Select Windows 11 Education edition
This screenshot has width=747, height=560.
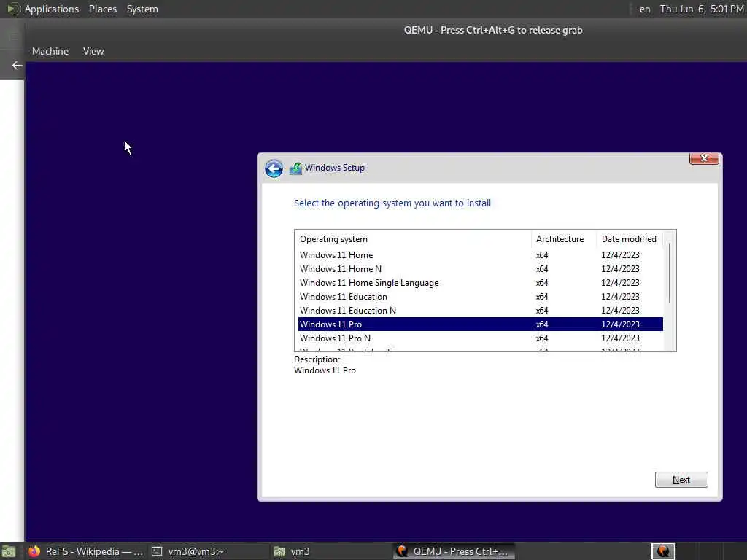coord(480,297)
